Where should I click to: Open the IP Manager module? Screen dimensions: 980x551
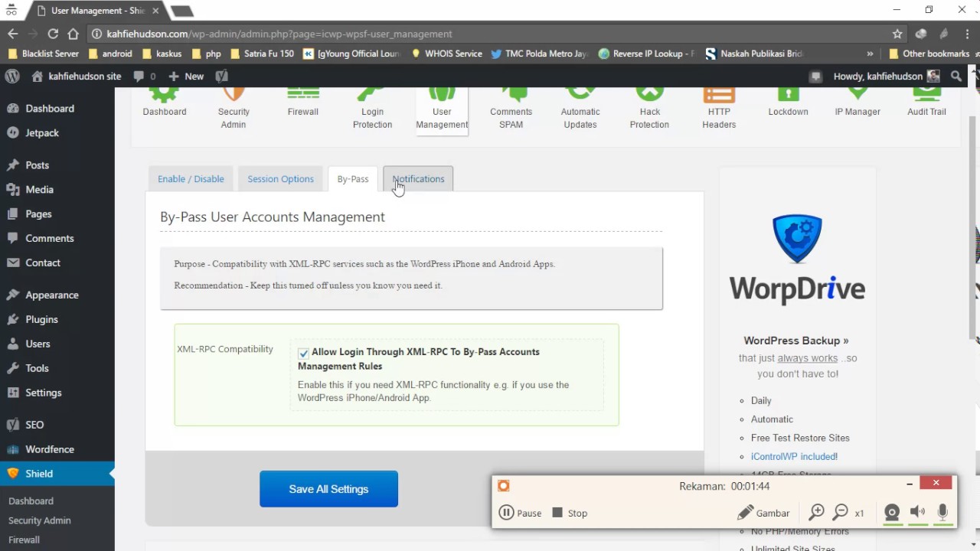pyautogui.click(x=857, y=103)
